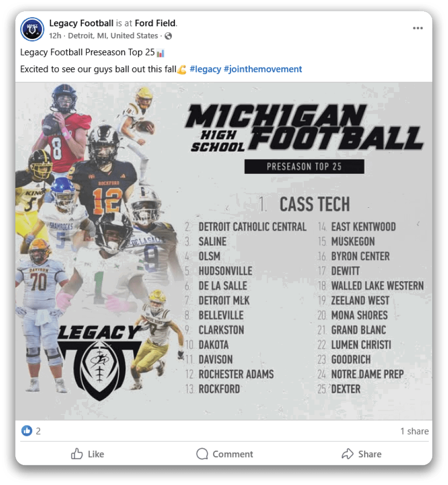Viewport: 448px width, 485px height.
Task: Click the blue thumbs-up reaction icon
Action: [27, 431]
